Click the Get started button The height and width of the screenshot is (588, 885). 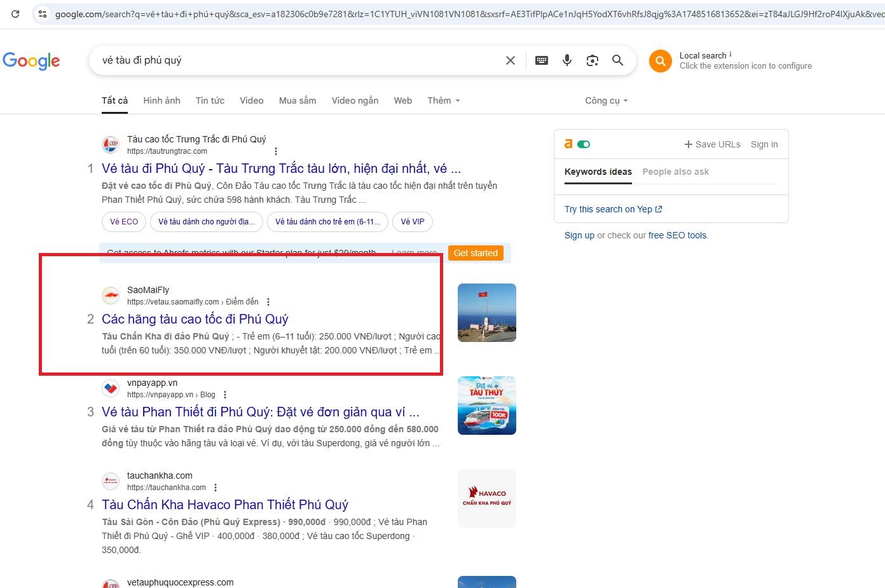tap(476, 253)
